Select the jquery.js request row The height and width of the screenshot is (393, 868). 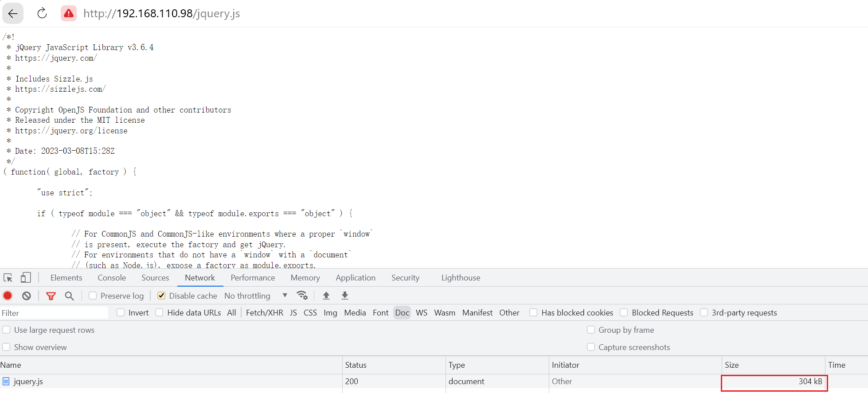[x=434, y=381]
